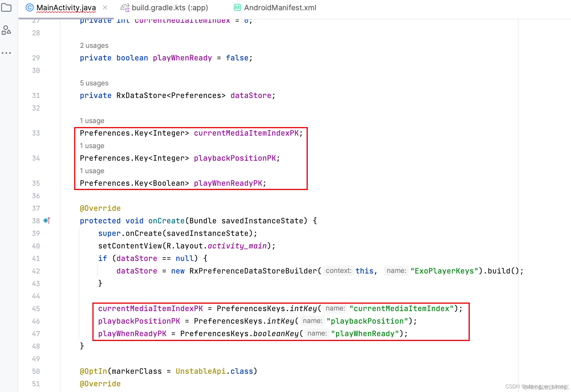Open 1 usage hint above currentMediaItemIndexPK
571x392 pixels.
click(x=92, y=121)
